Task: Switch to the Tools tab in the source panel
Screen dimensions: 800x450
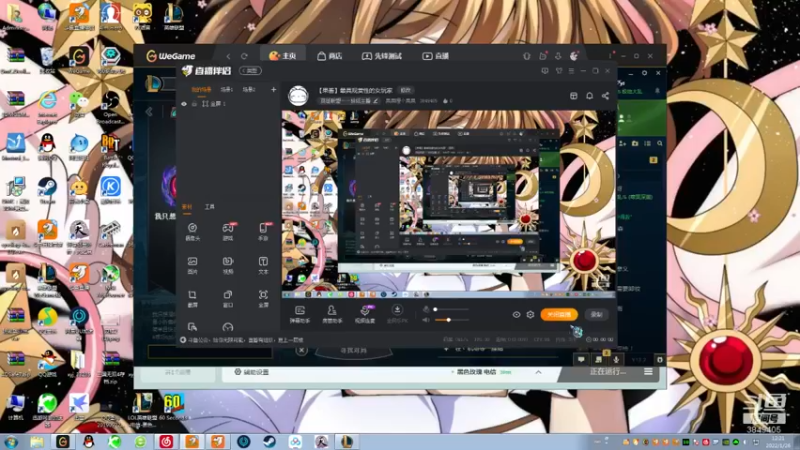Action: (x=210, y=207)
